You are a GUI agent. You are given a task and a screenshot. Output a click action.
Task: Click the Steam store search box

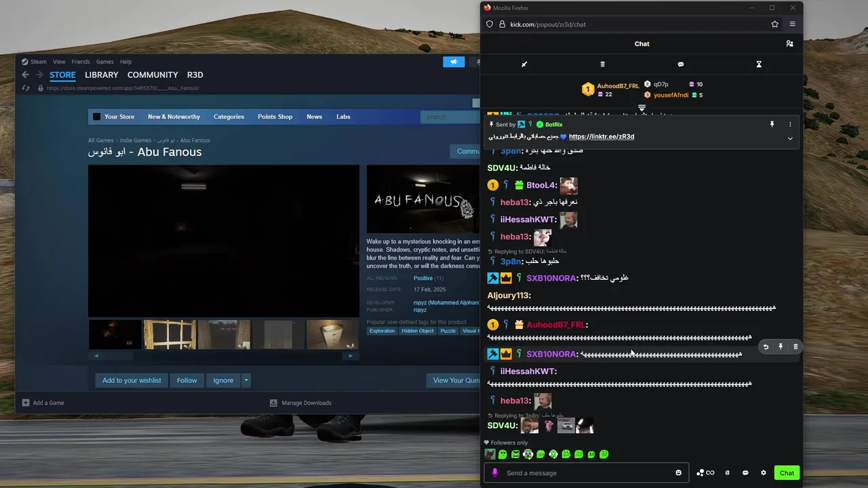coord(450,117)
